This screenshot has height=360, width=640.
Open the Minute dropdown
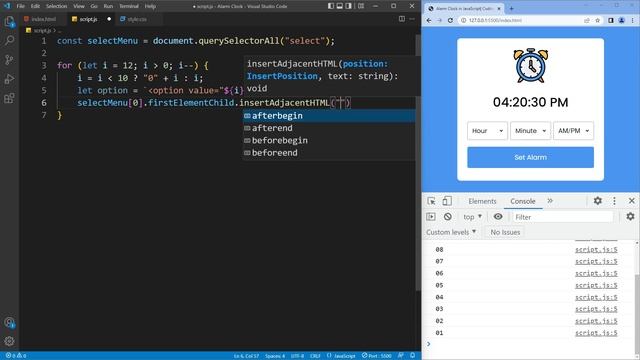[530, 131]
